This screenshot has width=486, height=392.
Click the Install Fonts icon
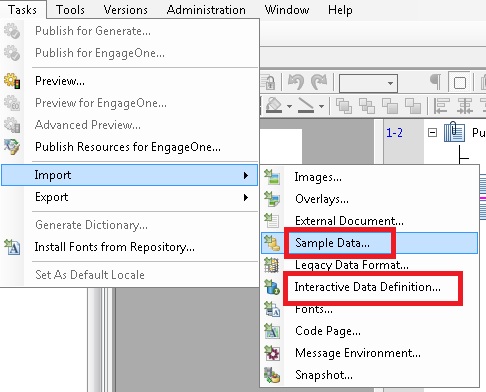(12, 247)
